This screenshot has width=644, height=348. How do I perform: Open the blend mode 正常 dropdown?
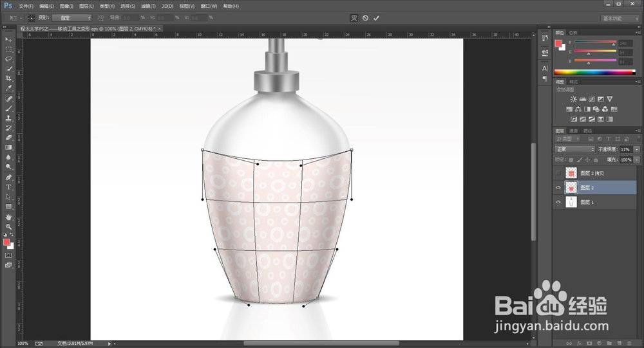574,149
